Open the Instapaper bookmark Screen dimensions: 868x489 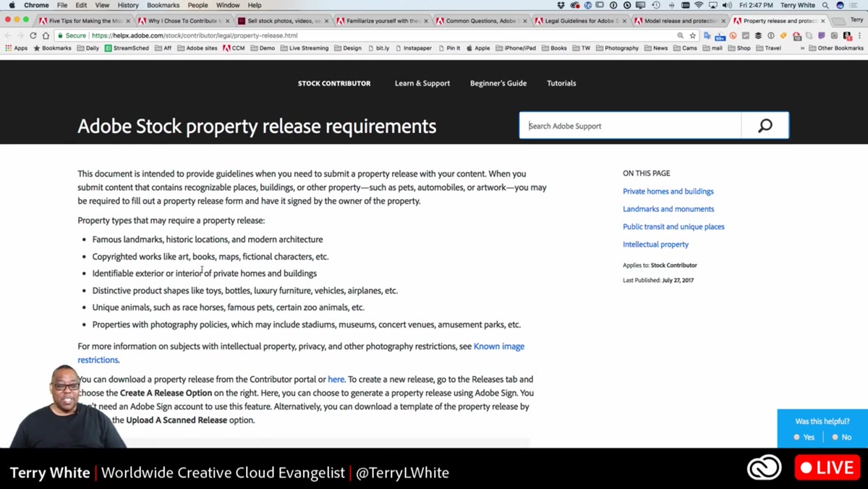pos(412,48)
